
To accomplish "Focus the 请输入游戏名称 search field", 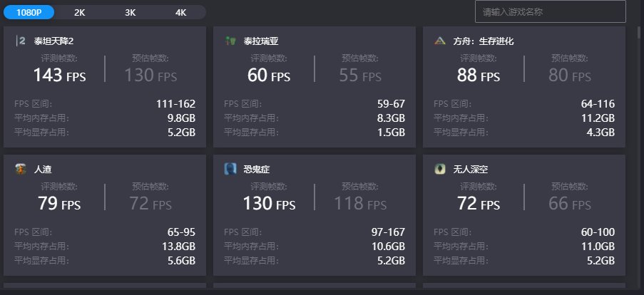I will 551,11.
